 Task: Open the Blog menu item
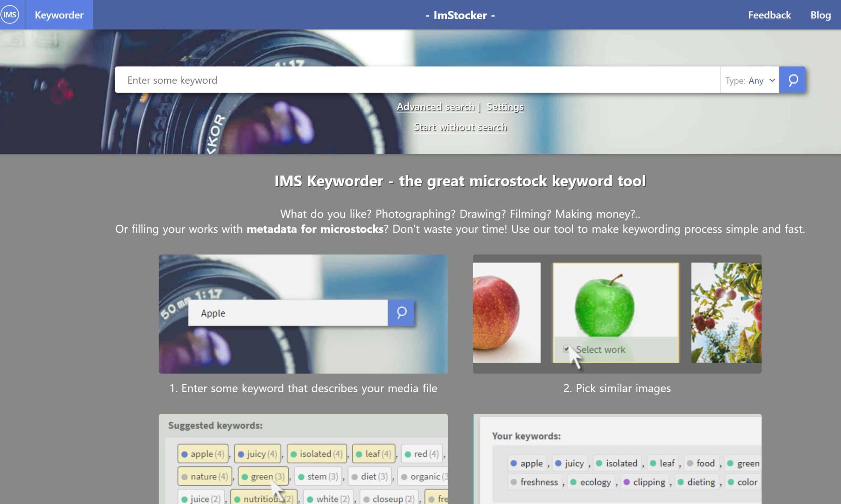(x=820, y=15)
